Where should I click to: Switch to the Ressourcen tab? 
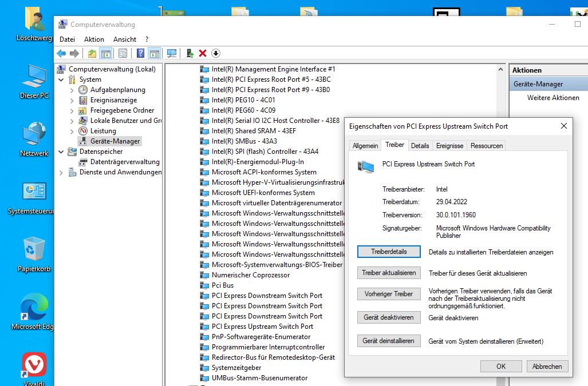(487, 146)
